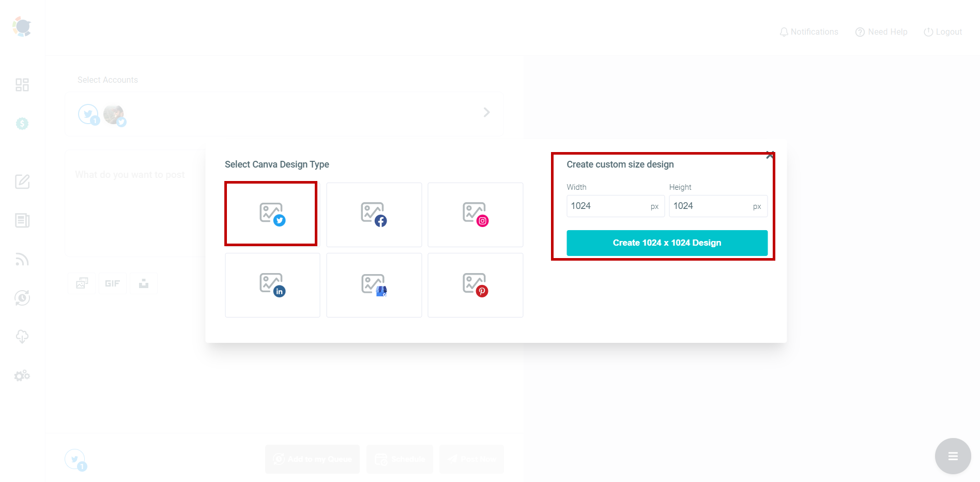The width and height of the screenshot is (980, 482).
Task: Select the Twitter Canva design type
Action: [x=271, y=214]
